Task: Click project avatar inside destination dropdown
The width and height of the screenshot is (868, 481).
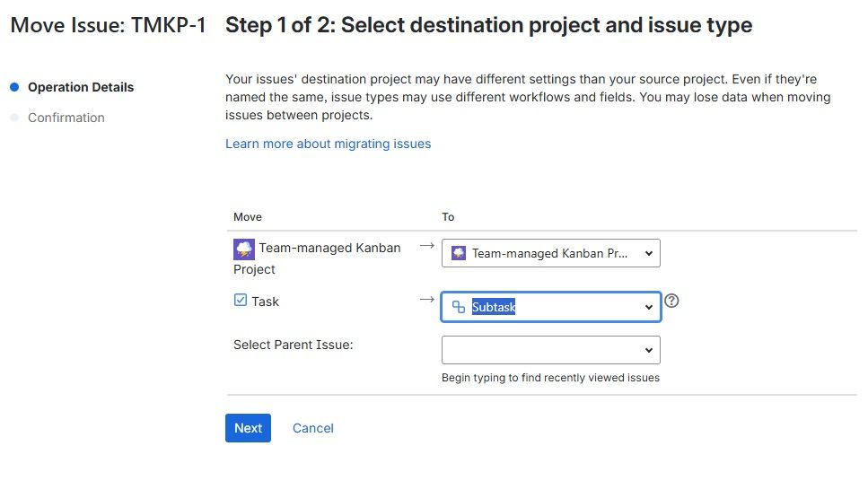Action: [459, 253]
